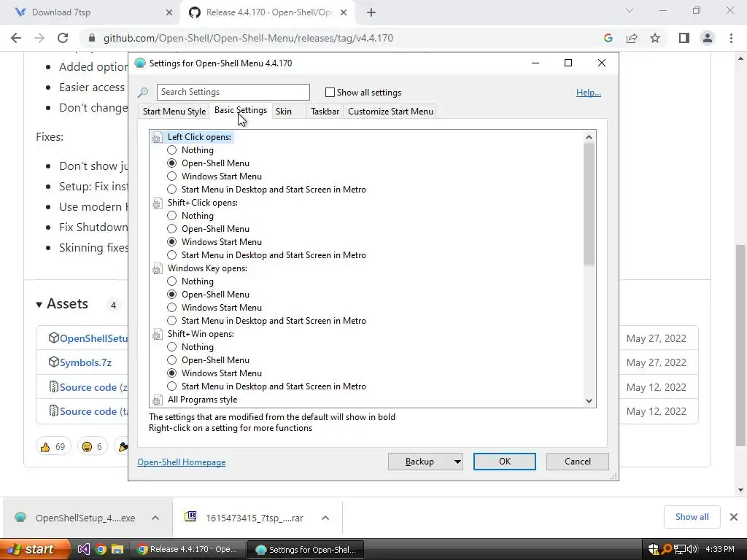Open Visual Studio from quick launch

[83, 550]
